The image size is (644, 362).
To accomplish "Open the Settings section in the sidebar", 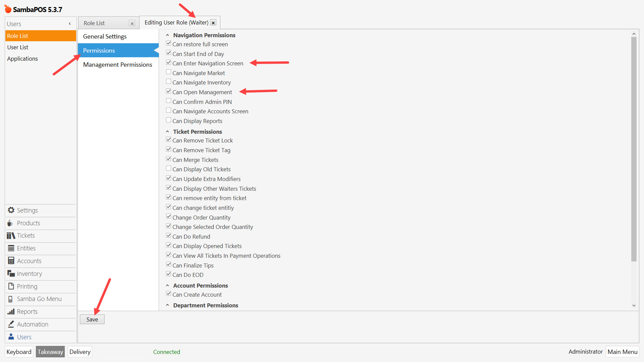I will 27,210.
